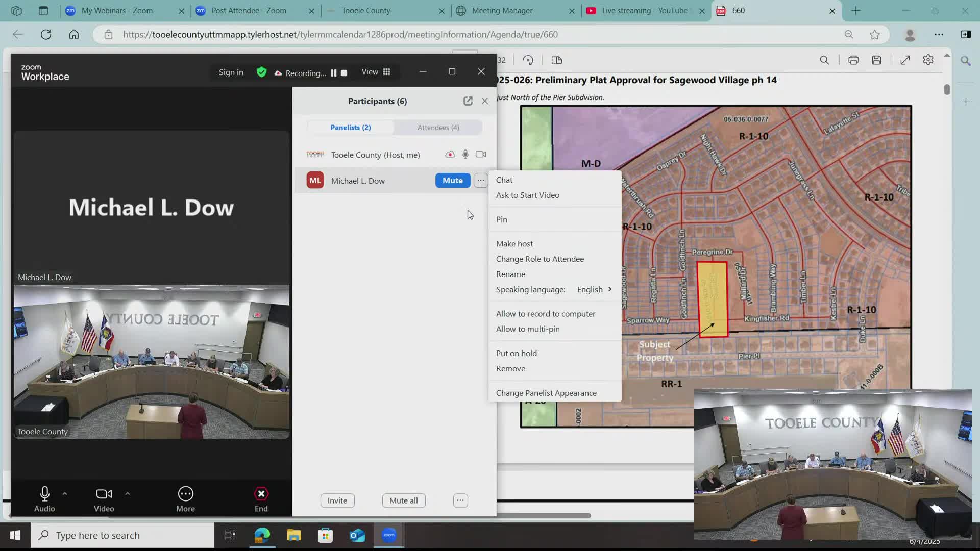
Task: Click PDF vertical scrollbar thumb
Action: [947, 89]
